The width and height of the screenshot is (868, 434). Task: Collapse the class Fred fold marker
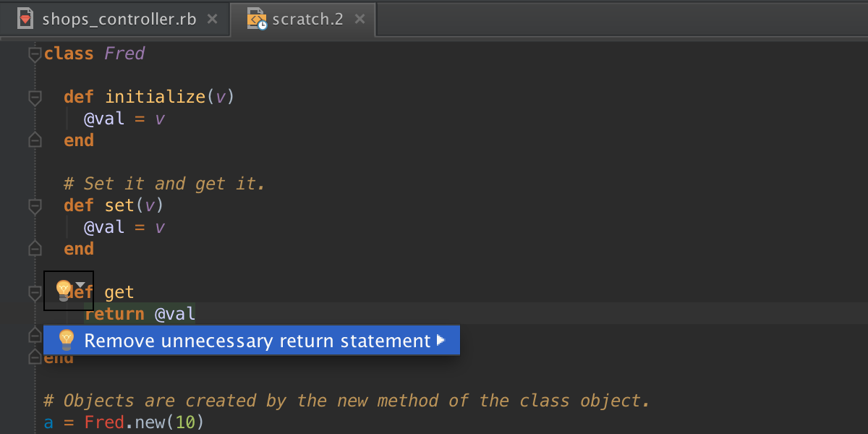34,54
